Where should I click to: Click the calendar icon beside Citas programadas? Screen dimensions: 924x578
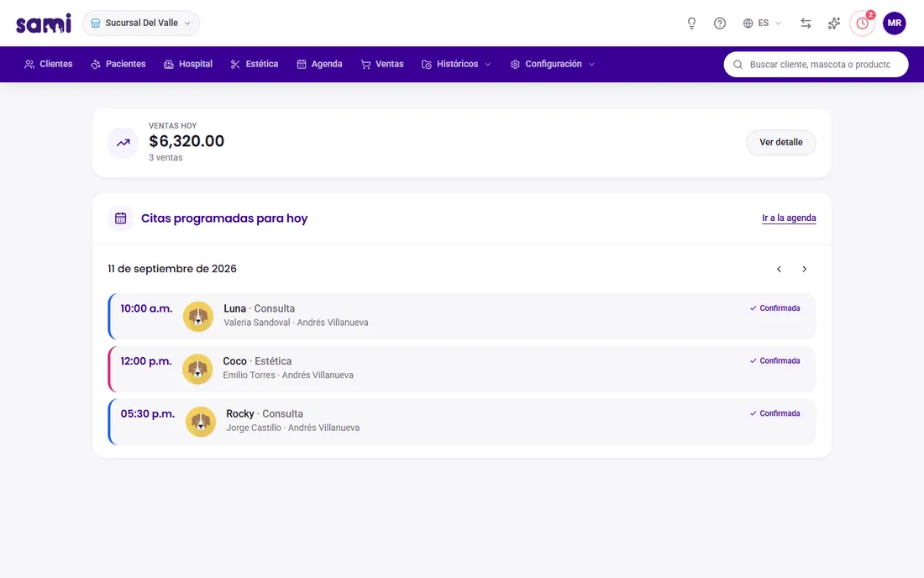[121, 218]
